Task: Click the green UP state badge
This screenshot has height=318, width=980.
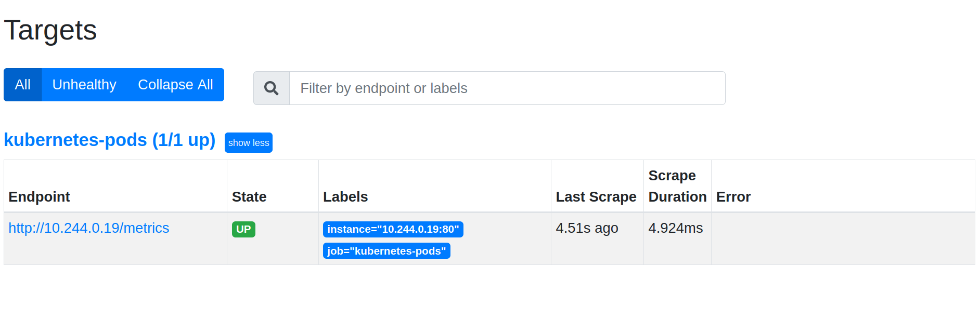Action: coord(243,229)
